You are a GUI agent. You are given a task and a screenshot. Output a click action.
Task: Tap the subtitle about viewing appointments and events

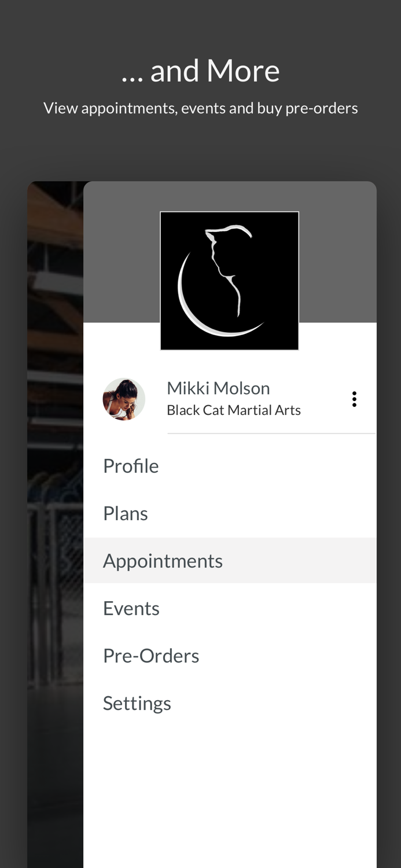(201, 106)
